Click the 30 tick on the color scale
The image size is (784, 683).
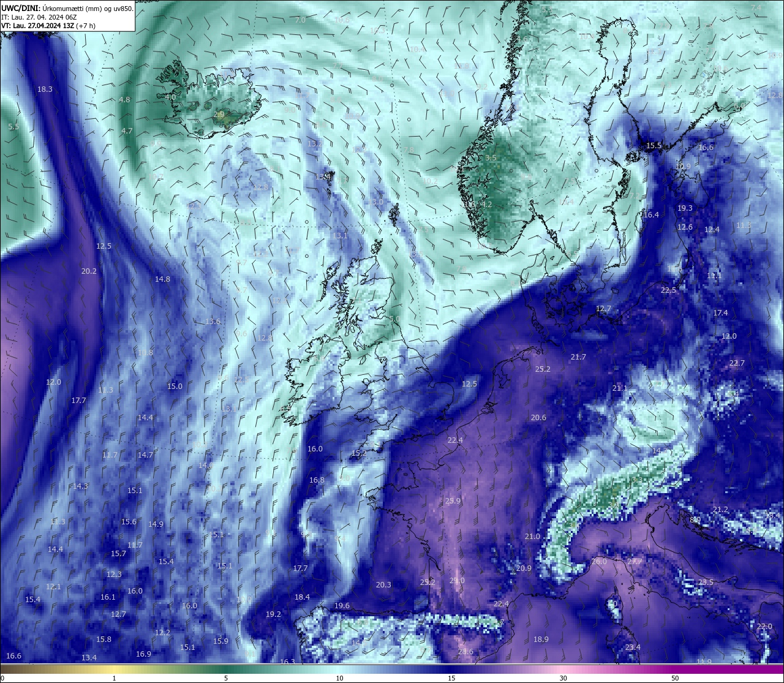point(563,678)
